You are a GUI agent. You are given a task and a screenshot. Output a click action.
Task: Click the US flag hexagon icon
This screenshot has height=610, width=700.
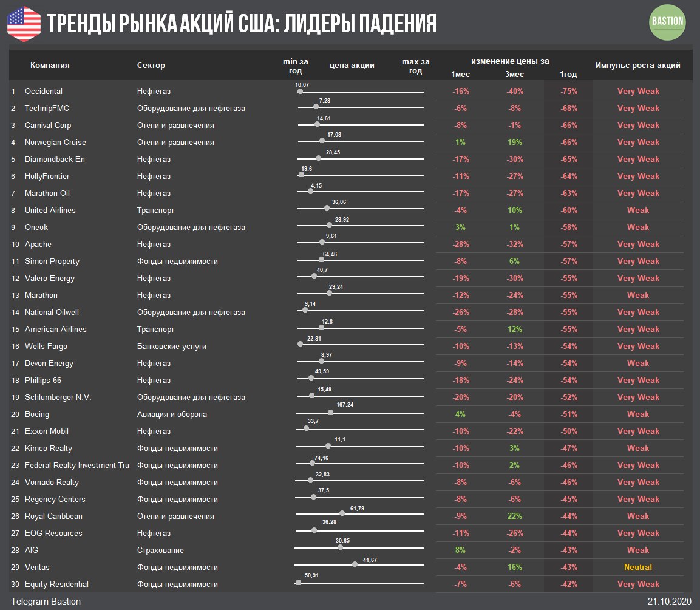(x=24, y=24)
